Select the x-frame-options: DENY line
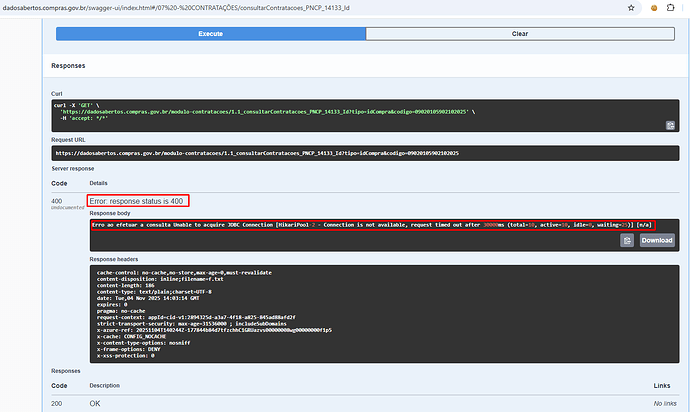Viewport: 690px width, 412px height. coord(128,349)
